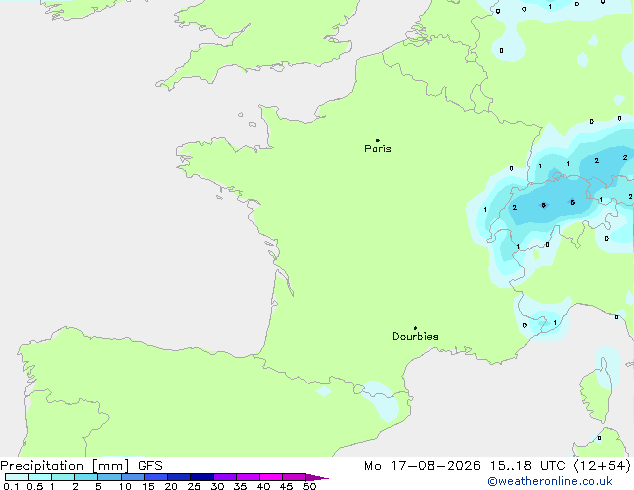Click the legend value label 50

(309, 486)
